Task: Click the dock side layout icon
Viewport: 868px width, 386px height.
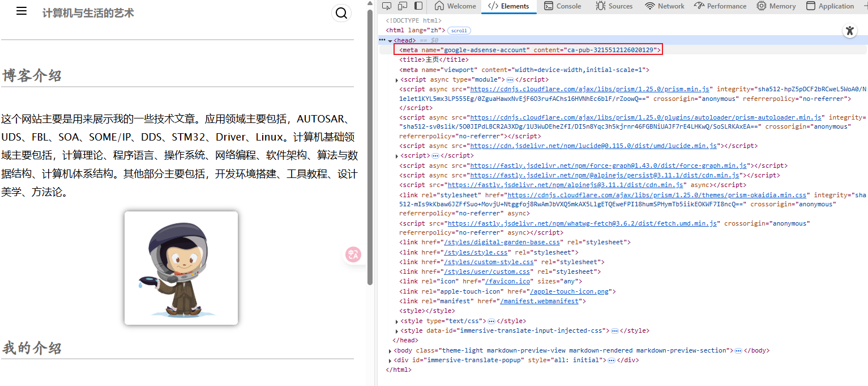Action: (418, 6)
